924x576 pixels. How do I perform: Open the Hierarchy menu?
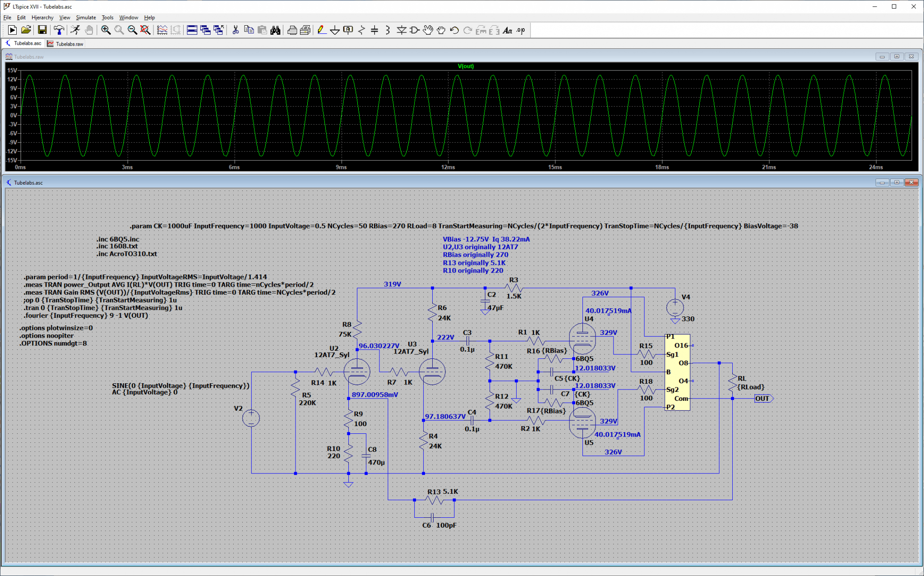click(x=42, y=18)
